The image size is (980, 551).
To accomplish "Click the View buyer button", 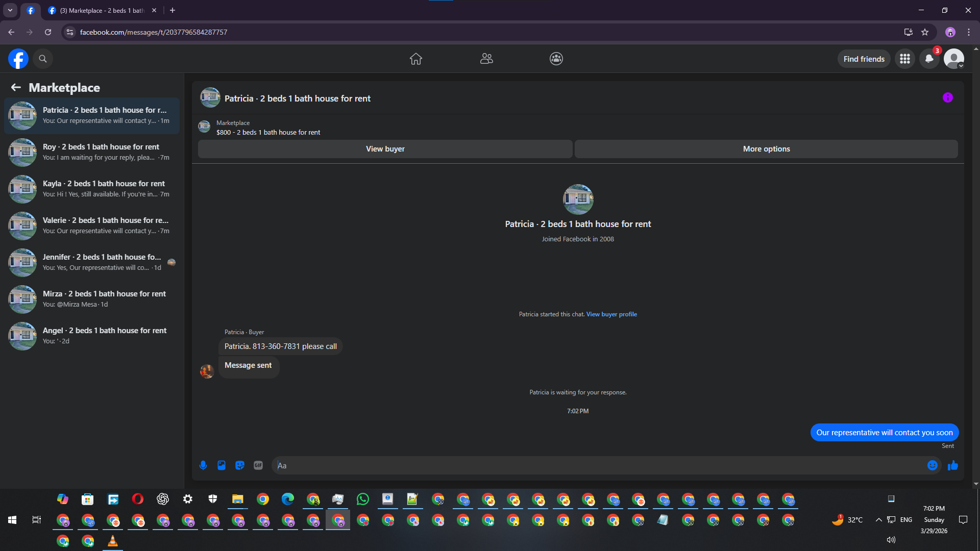I will click(385, 149).
